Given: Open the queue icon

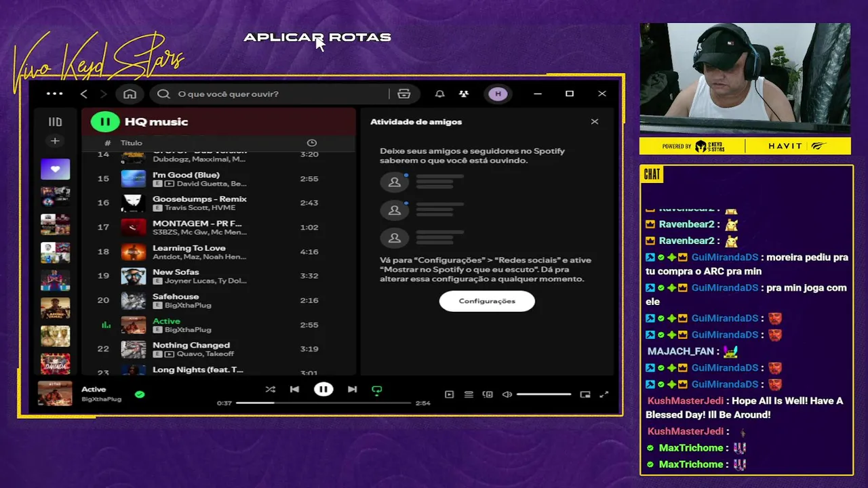Looking at the screenshot, I should pyautogui.click(x=469, y=394).
